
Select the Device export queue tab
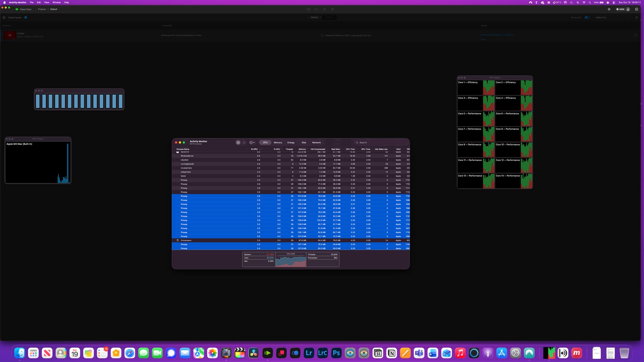(x=314, y=17)
